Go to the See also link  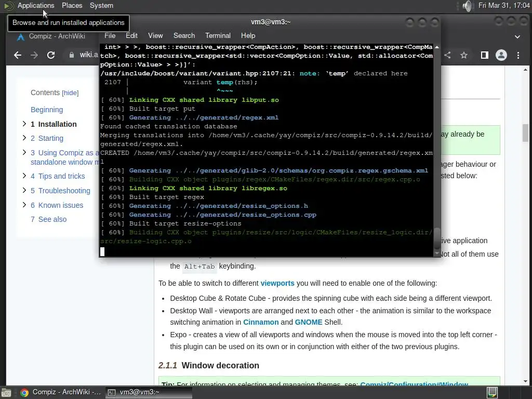[x=48, y=220]
